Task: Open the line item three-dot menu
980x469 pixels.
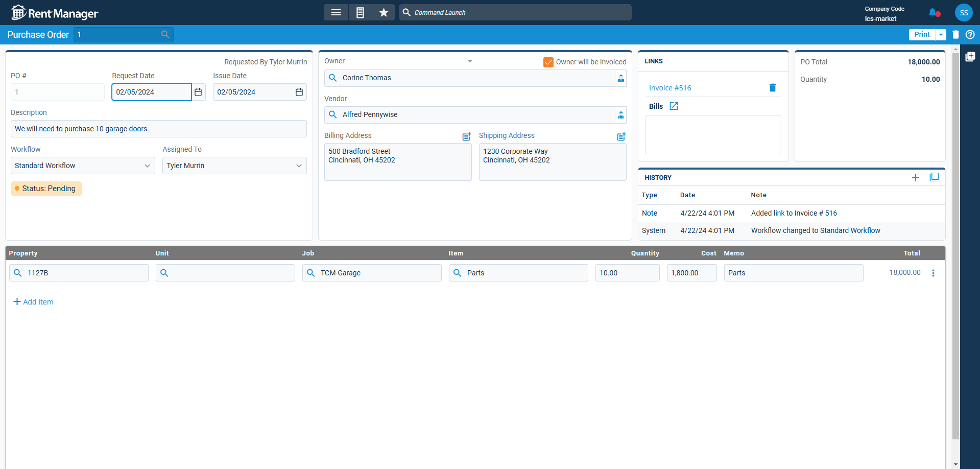Action: pyautogui.click(x=933, y=273)
